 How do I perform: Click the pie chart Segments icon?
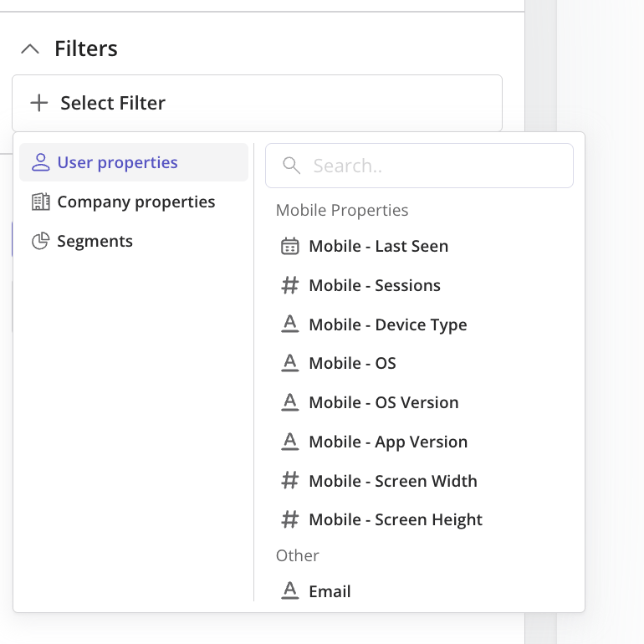[x=41, y=241]
